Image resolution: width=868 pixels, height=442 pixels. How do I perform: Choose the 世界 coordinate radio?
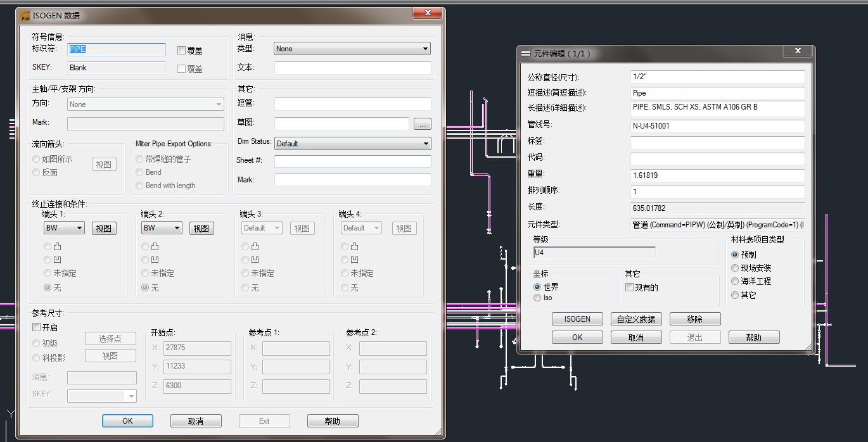[x=537, y=287]
